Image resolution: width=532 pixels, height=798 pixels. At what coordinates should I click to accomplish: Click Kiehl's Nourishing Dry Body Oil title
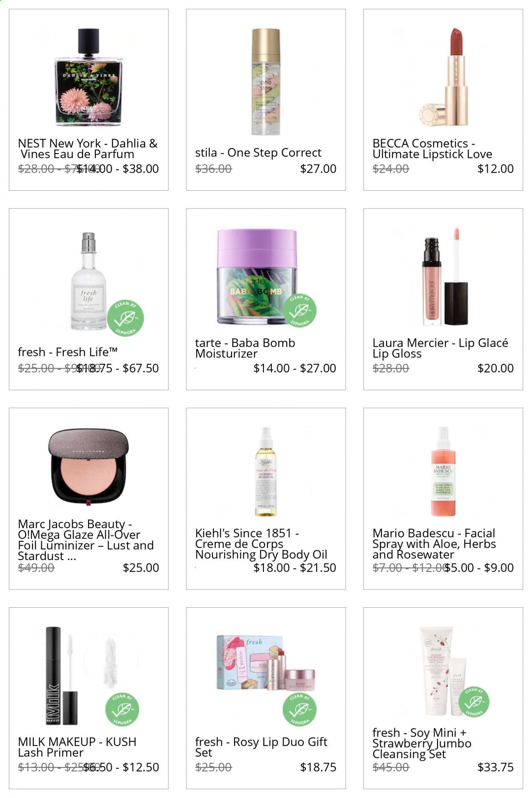pyautogui.click(x=261, y=543)
